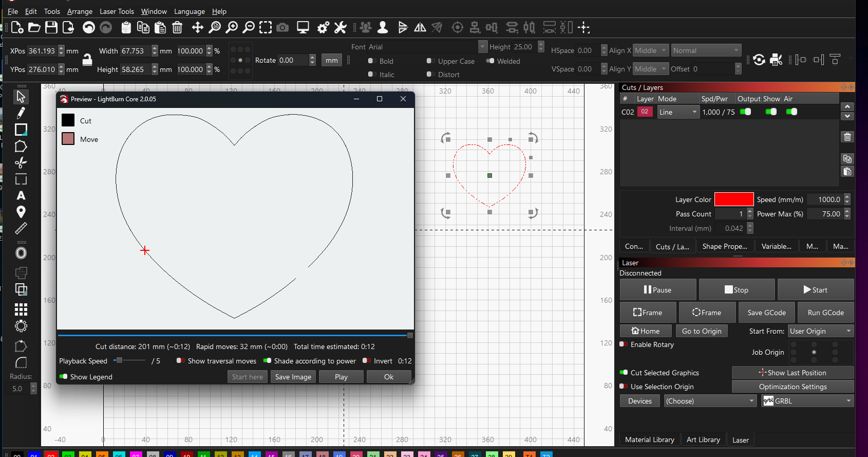
Task: Select the Draw Lines pencil tool
Action: click(x=21, y=113)
